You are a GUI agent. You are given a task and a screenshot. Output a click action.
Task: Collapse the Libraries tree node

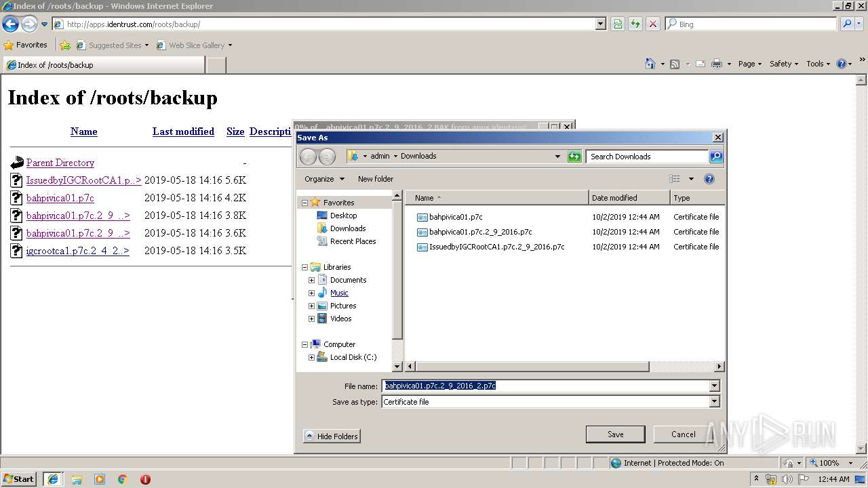click(304, 267)
